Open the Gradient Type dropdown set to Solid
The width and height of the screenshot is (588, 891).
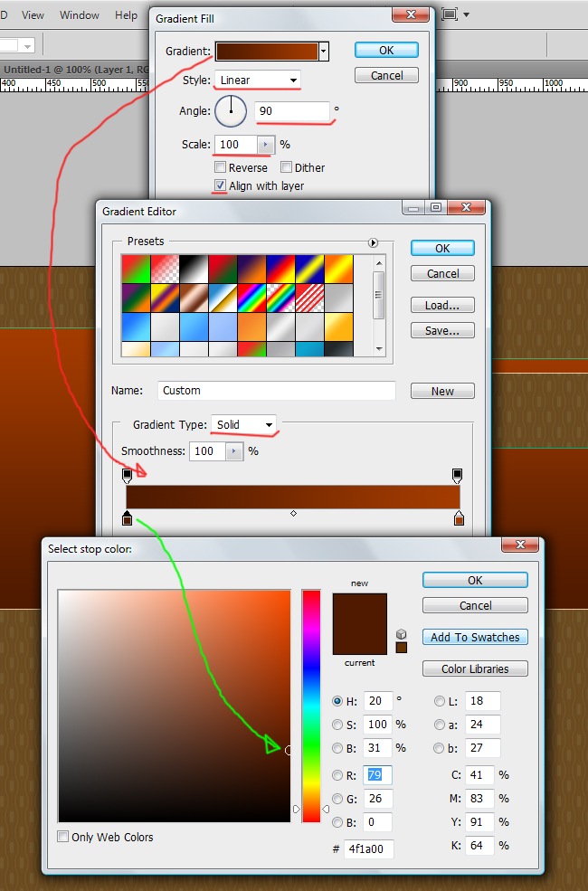pos(243,424)
